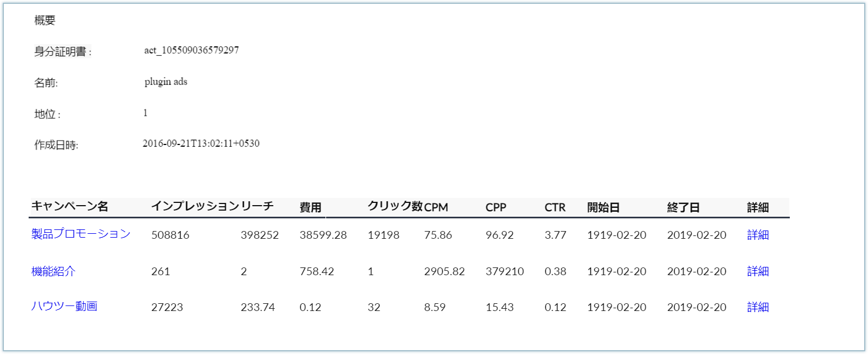The height and width of the screenshot is (354, 868).
Task: Click the creation timestamp 2016-09-21T13:02:11+0530
Action: 201,143
